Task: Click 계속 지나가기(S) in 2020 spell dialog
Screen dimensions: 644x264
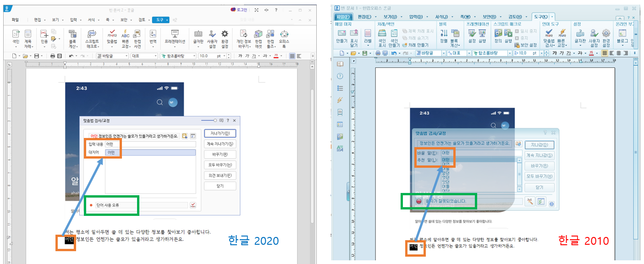Action: (x=220, y=144)
